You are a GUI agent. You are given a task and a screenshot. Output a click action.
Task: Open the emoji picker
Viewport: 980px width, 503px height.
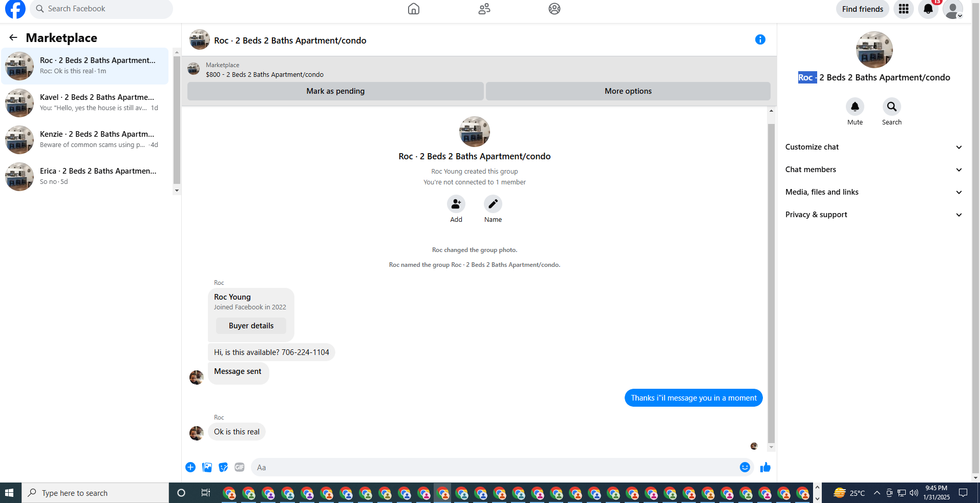click(745, 467)
